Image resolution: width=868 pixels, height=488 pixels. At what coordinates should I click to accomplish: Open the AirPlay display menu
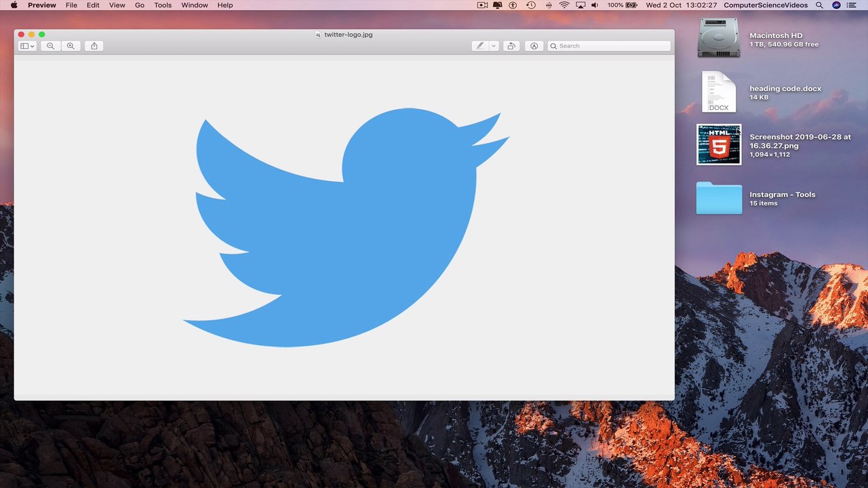click(x=580, y=5)
